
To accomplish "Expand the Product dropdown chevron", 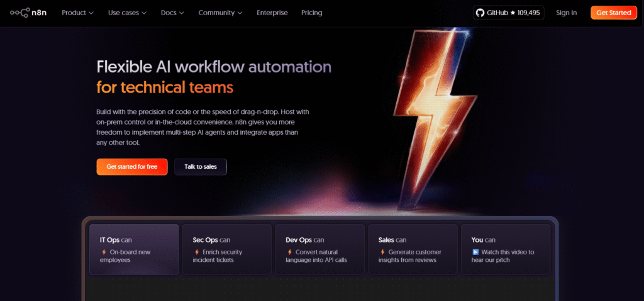I will [91, 13].
